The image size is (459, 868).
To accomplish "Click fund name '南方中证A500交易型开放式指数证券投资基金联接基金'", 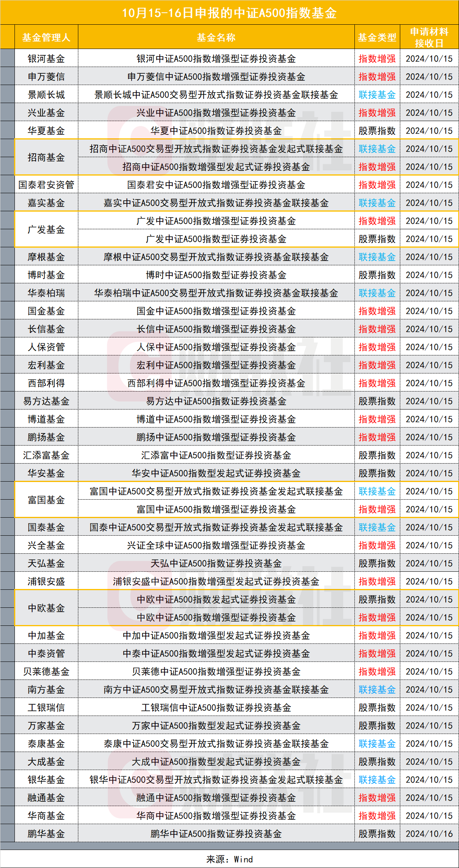I will pyautogui.click(x=216, y=689).
